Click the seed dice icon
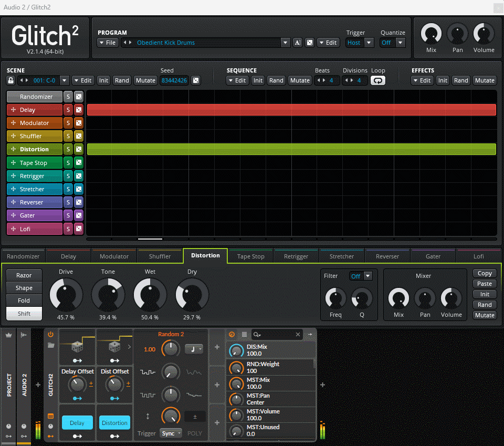 coord(195,80)
